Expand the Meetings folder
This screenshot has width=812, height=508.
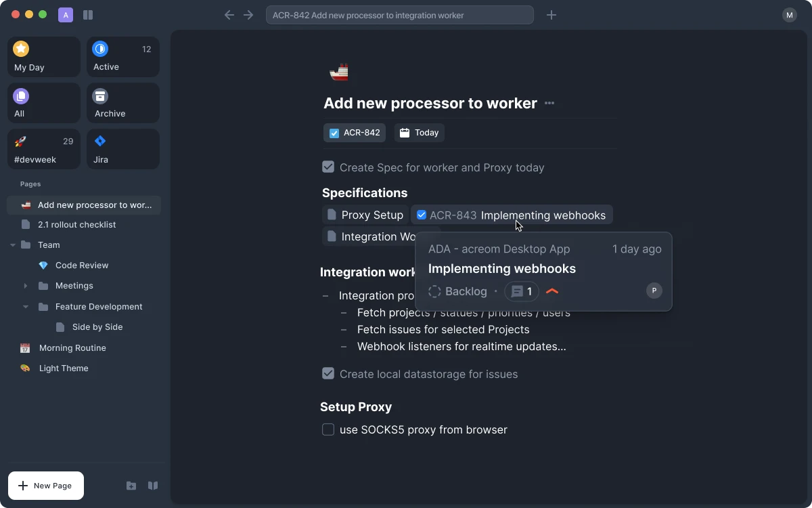pyautogui.click(x=25, y=285)
